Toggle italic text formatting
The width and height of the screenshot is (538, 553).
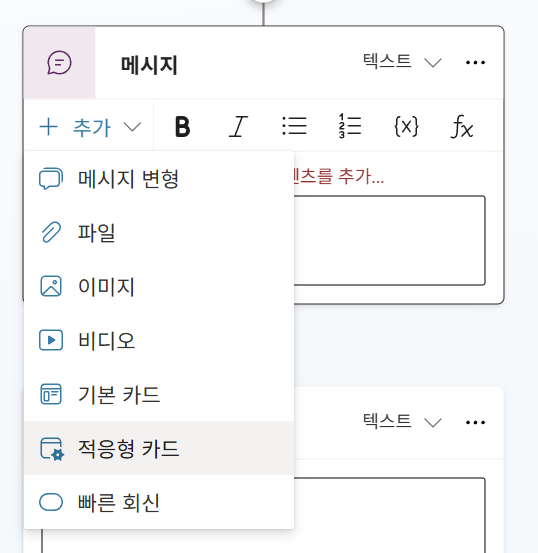tap(238, 126)
